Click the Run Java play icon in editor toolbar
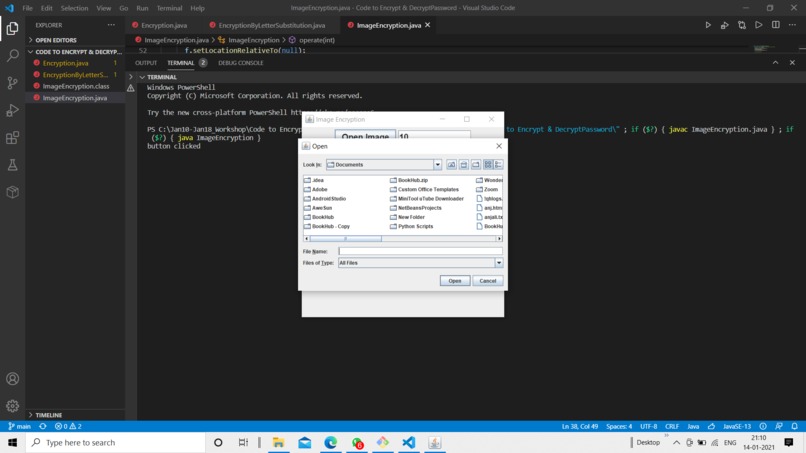806x453 pixels. click(708, 25)
